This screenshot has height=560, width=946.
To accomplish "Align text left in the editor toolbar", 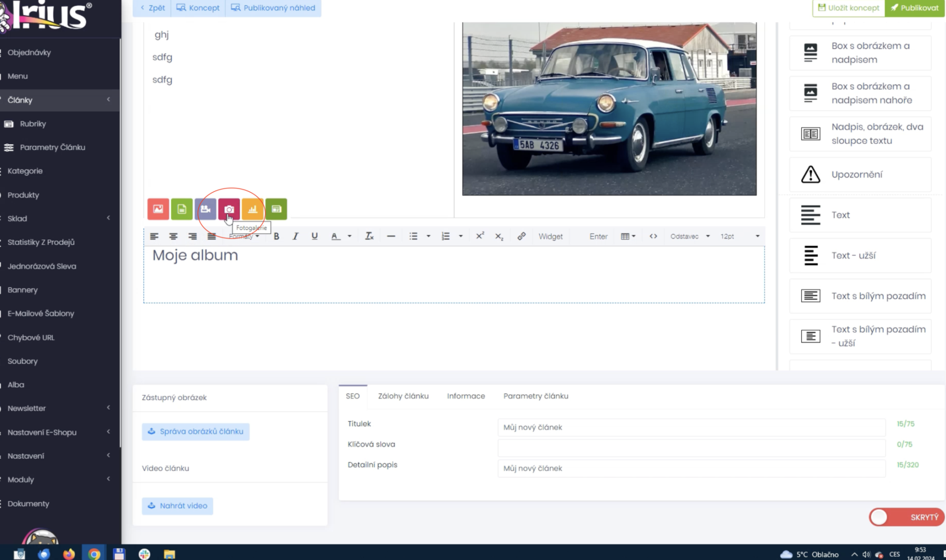I will [154, 236].
